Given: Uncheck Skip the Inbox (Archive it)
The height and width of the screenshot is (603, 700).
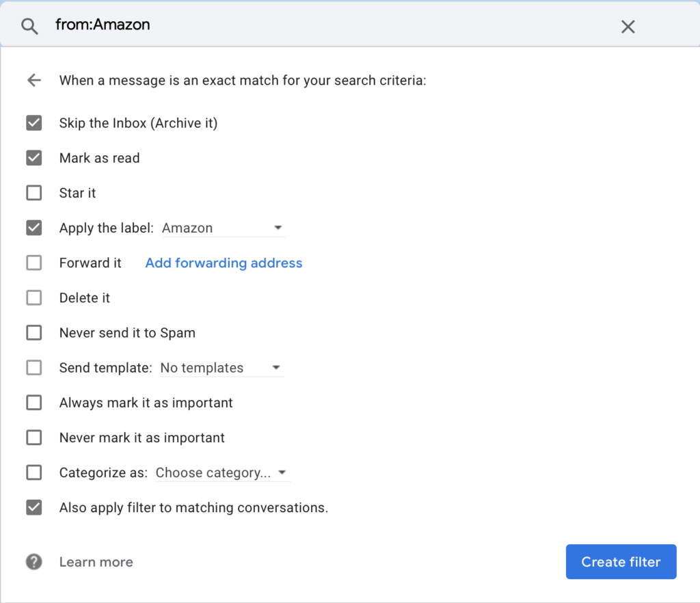Looking at the screenshot, I should 34,123.
